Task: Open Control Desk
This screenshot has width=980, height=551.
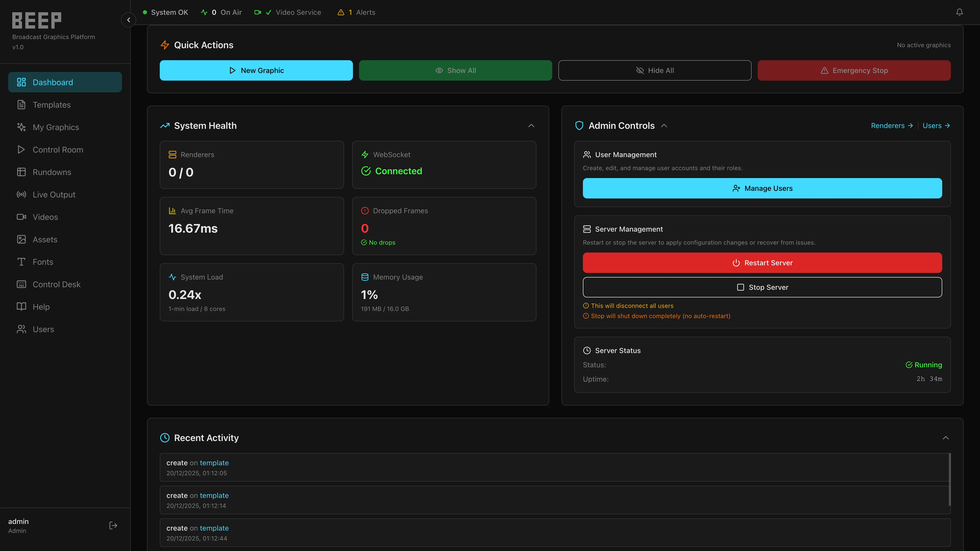Action: (x=65, y=284)
